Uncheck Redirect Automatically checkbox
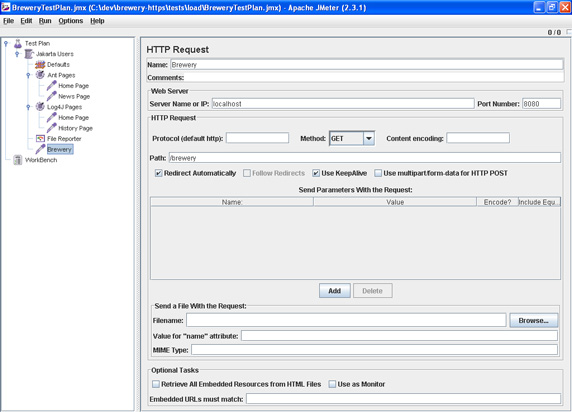 click(x=158, y=173)
